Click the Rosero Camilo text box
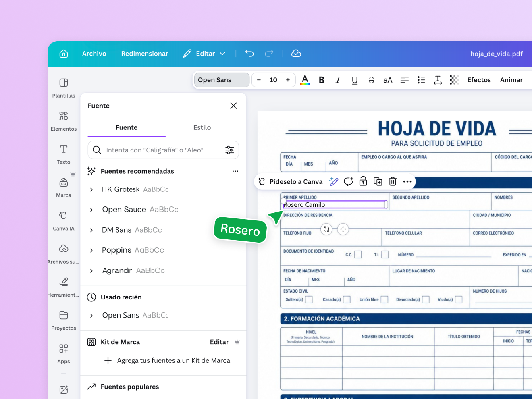This screenshot has width=532, height=399. [x=335, y=205]
